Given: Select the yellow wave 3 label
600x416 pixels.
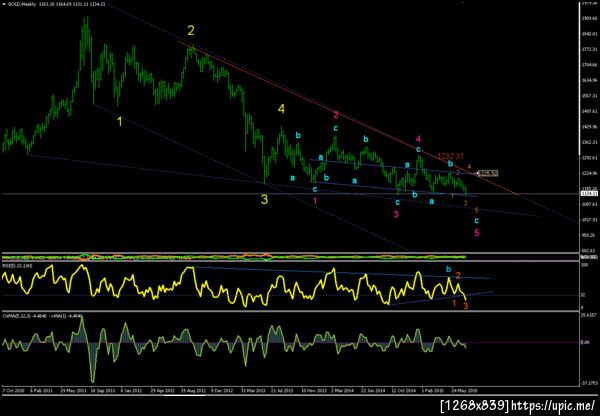Looking at the screenshot, I should point(264,199).
